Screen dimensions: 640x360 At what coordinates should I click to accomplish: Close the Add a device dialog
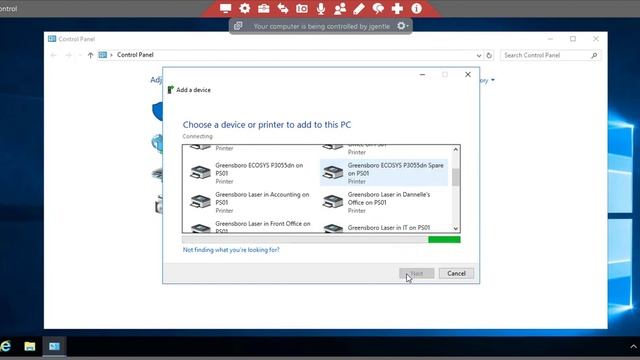[x=468, y=75]
